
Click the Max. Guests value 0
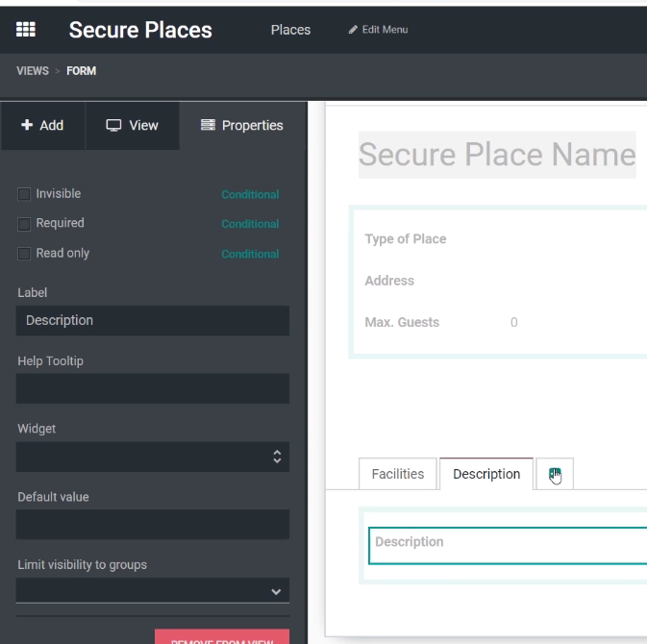click(513, 322)
